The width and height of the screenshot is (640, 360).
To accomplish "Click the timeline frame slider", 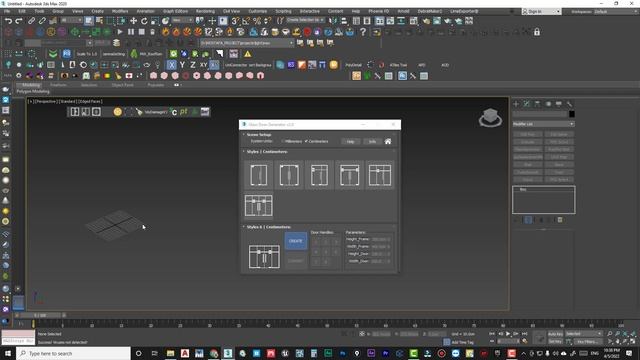I will point(40,316).
